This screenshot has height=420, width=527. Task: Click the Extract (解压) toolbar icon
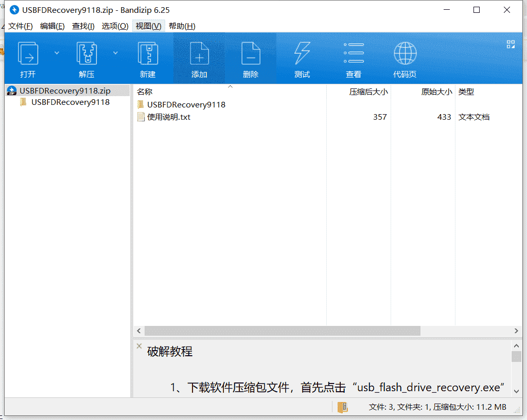point(86,53)
